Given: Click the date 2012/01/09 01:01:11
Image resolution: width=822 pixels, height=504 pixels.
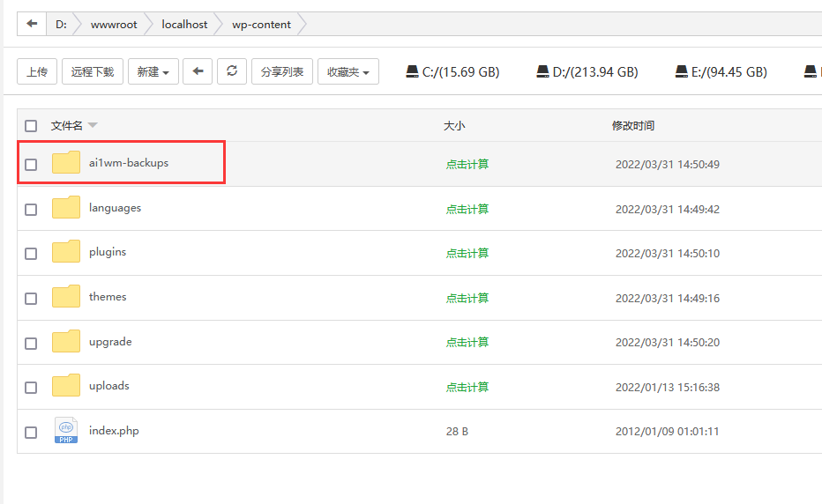Looking at the screenshot, I should point(668,431).
